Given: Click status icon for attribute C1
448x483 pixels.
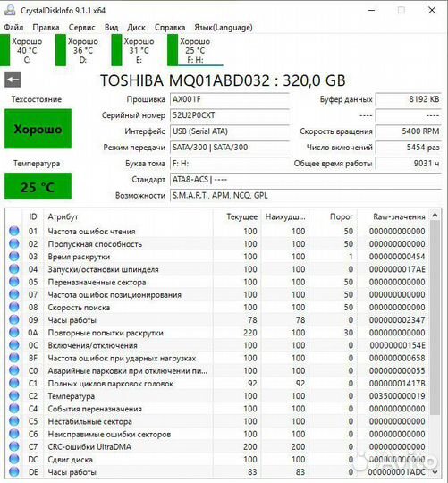Looking at the screenshot, I should [x=13, y=383].
